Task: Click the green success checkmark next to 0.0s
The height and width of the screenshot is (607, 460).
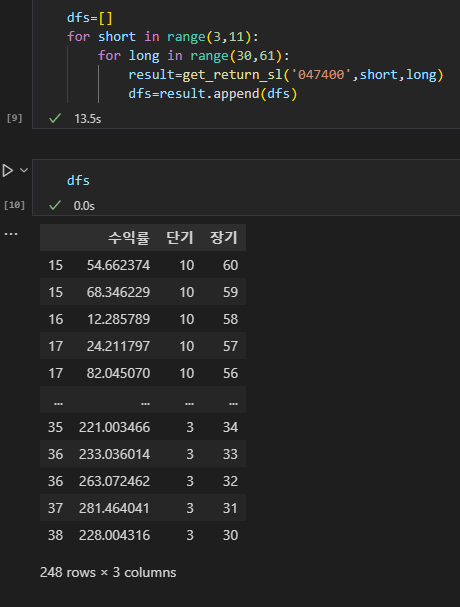Action: [x=55, y=205]
